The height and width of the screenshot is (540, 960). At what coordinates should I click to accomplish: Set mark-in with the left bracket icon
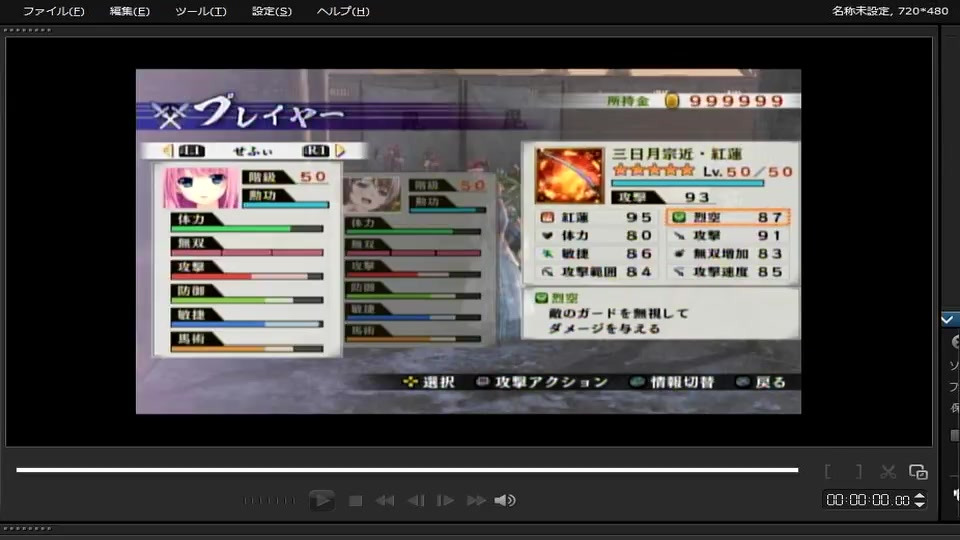click(828, 471)
